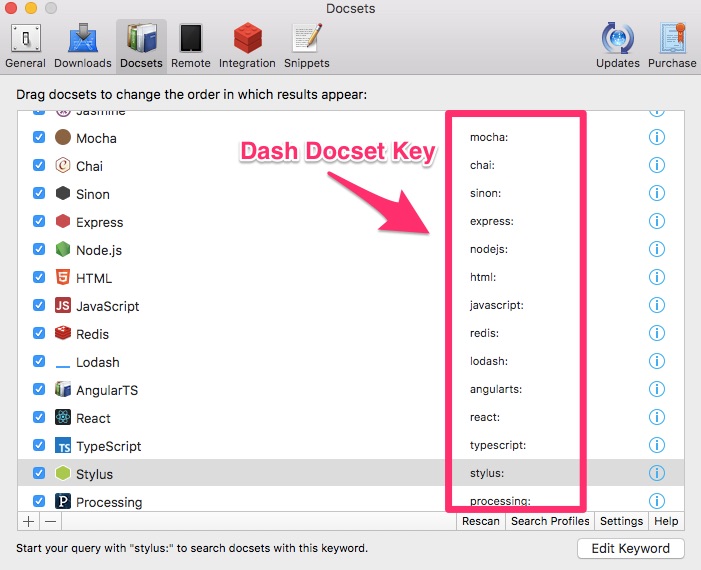The width and height of the screenshot is (701, 570).
Task: Click the info icon for Lodash
Action: click(656, 361)
